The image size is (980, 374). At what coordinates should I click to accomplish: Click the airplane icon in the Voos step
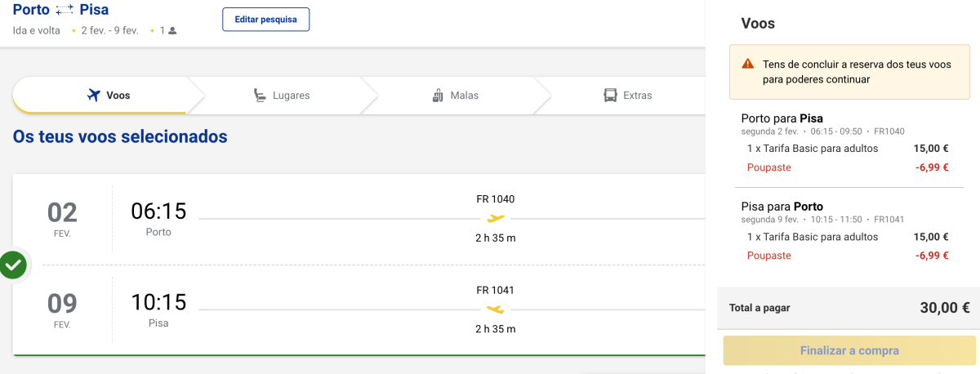(94, 96)
